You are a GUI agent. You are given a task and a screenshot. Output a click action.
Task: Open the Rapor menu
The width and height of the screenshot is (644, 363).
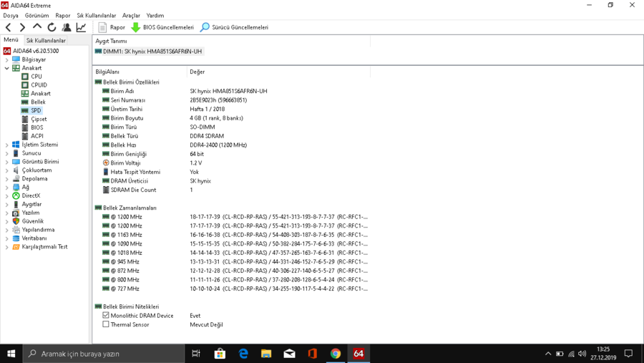(63, 15)
